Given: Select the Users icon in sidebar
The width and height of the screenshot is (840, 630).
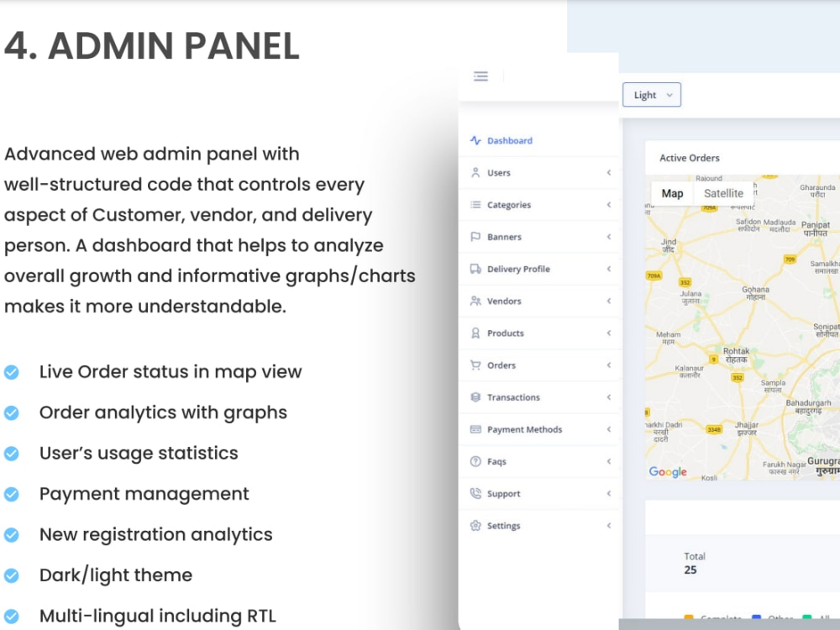Looking at the screenshot, I should click(x=475, y=172).
